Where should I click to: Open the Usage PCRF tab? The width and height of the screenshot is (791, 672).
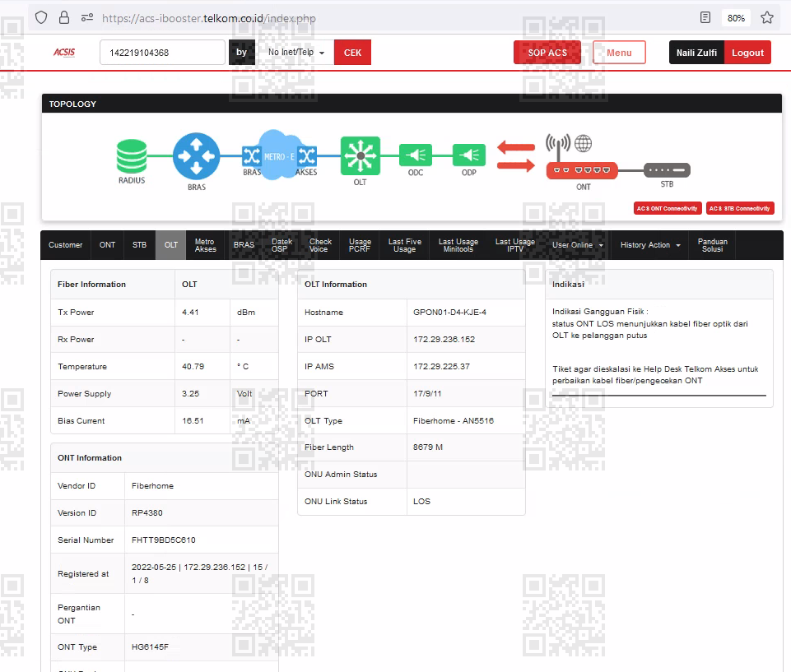coord(360,245)
